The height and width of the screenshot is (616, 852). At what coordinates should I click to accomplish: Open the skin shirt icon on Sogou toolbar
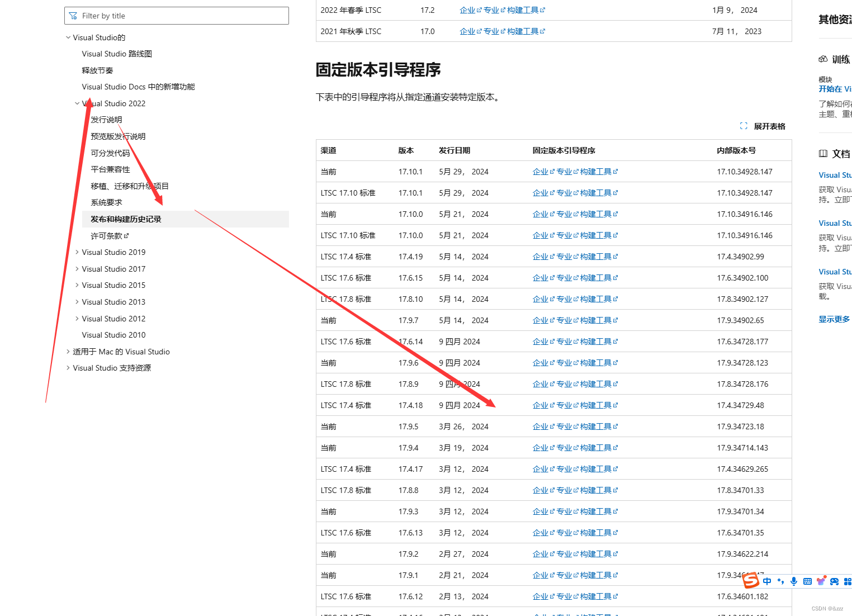821,581
